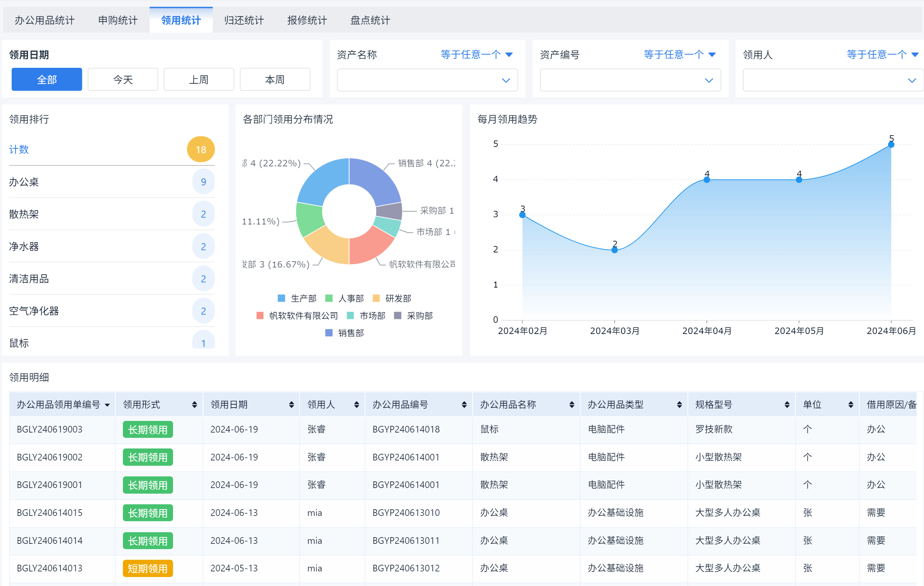Select the 计数 ranking link
Screen dimensions: 924x586
19,149
